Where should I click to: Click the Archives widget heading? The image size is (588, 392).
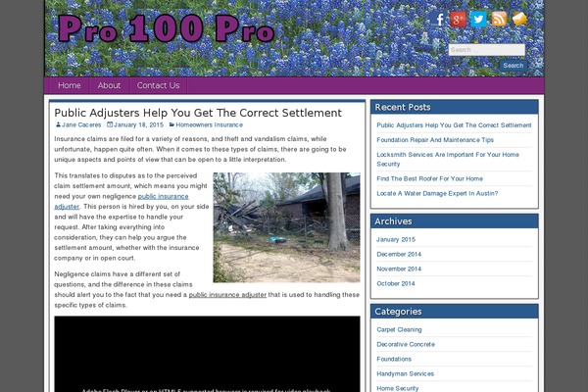[393, 221]
